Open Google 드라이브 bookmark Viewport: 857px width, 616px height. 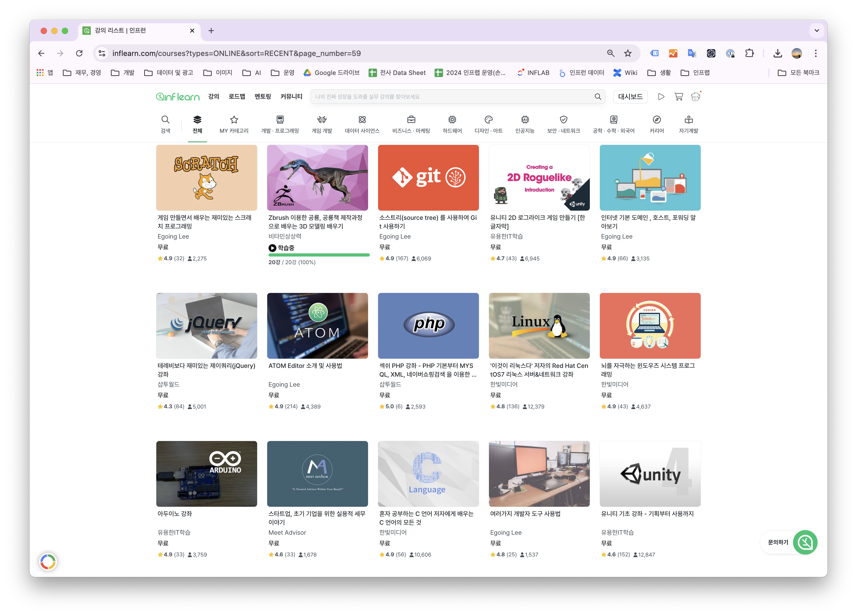point(331,73)
